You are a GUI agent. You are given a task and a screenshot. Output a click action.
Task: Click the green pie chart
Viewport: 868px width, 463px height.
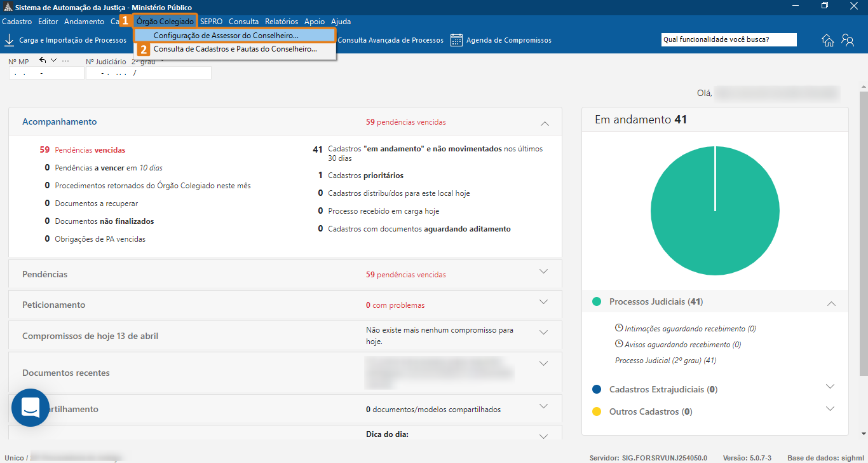715,211
